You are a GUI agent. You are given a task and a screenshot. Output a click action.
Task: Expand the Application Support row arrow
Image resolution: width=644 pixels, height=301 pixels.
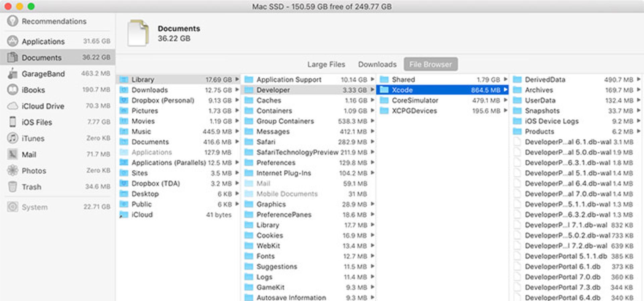click(372, 79)
